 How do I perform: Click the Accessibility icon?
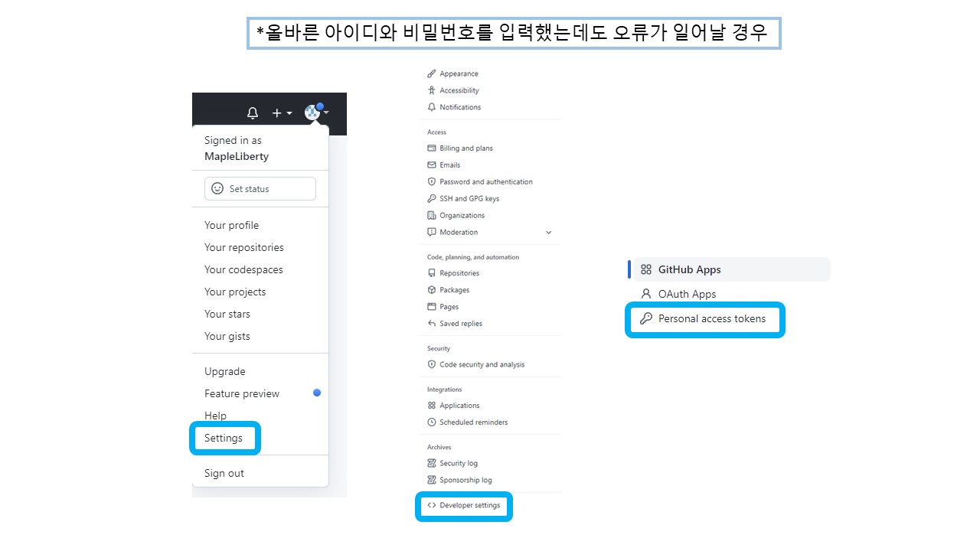[x=432, y=90]
